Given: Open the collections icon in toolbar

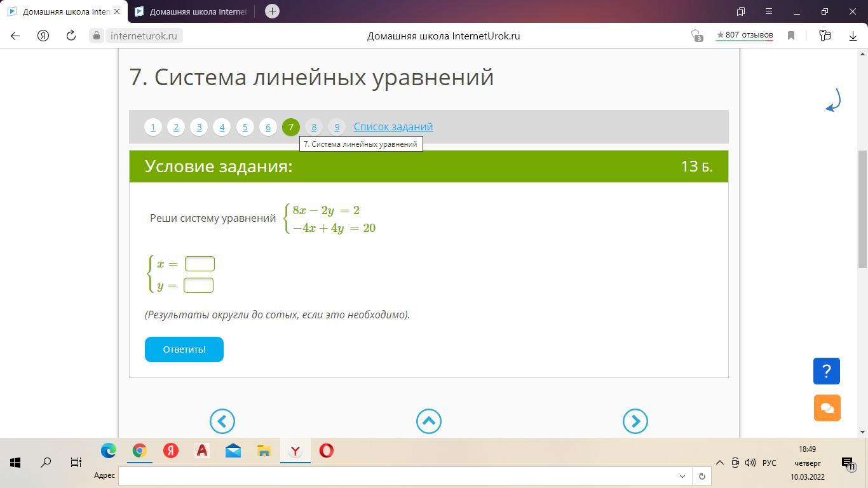Looking at the screenshot, I should [825, 36].
